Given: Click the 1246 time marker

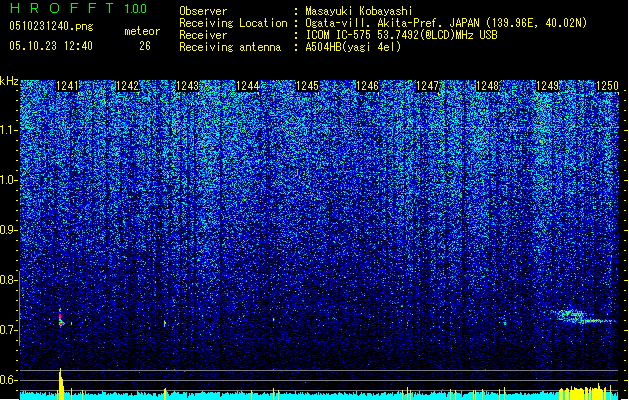Looking at the screenshot, I should point(367,86).
